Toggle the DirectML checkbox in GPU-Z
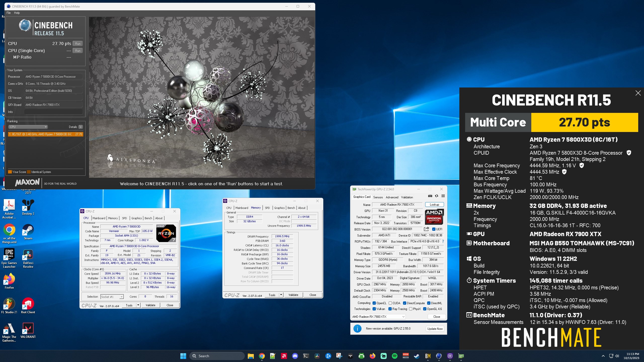 click(x=429, y=303)
